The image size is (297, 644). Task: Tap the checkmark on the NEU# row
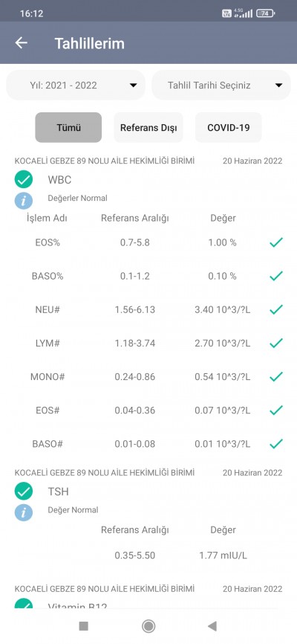pos(276,309)
